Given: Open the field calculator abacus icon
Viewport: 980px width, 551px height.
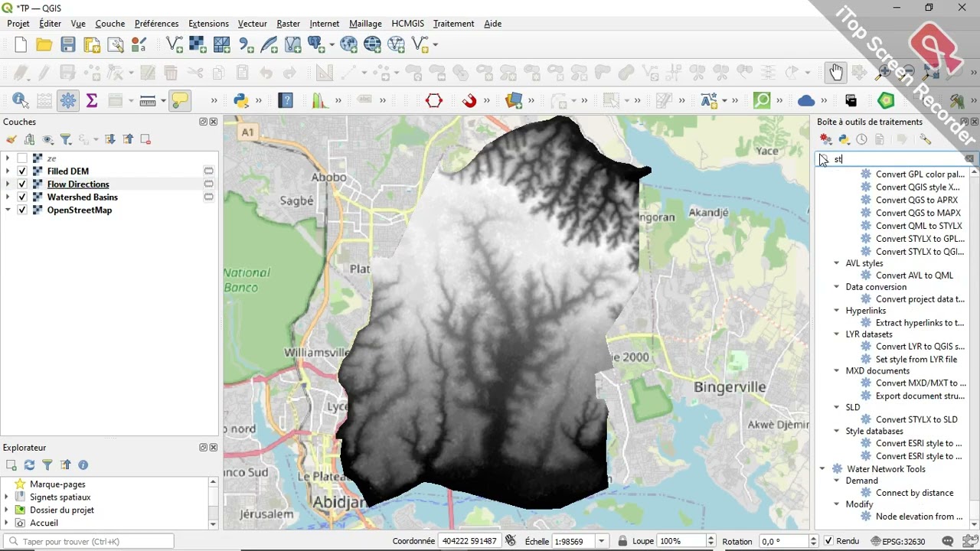Looking at the screenshot, I should (x=44, y=100).
